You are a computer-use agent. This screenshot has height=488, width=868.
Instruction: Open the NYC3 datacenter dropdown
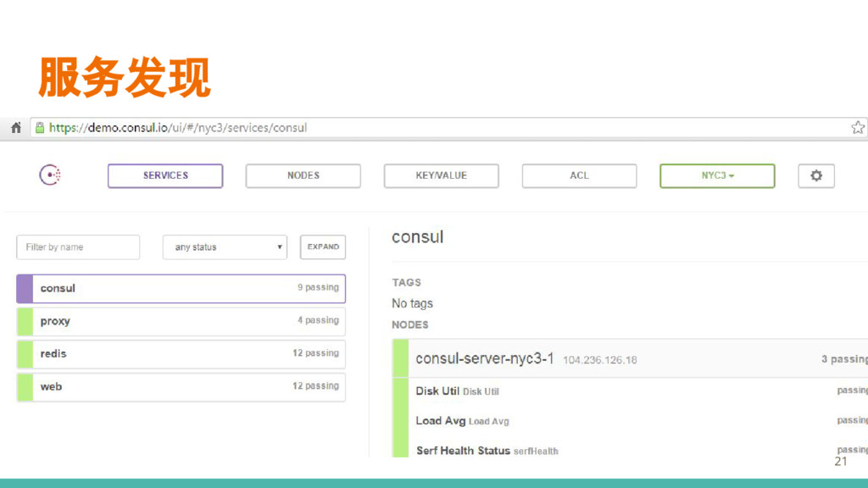(717, 176)
